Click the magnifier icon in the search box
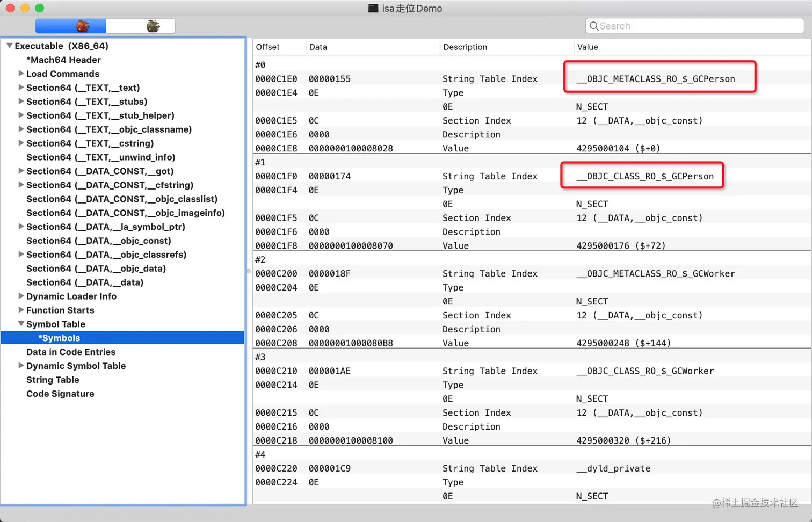812x522 pixels. coord(593,26)
